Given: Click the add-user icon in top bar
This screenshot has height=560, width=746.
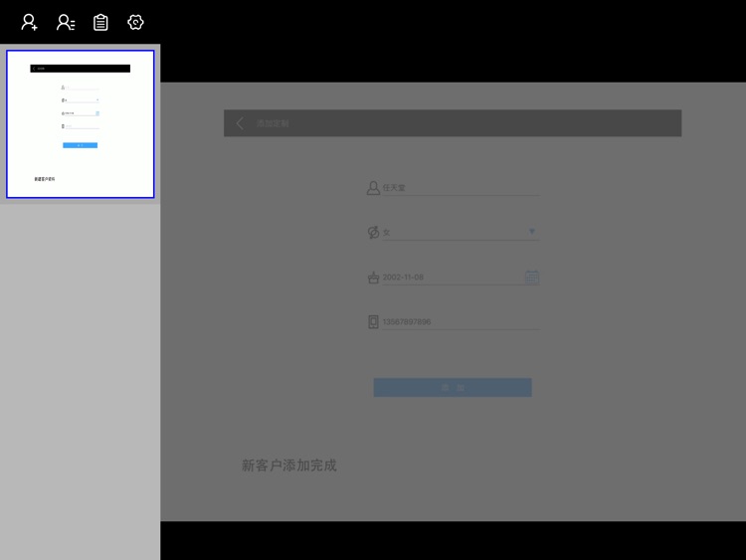Looking at the screenshot, I should 29,22.
